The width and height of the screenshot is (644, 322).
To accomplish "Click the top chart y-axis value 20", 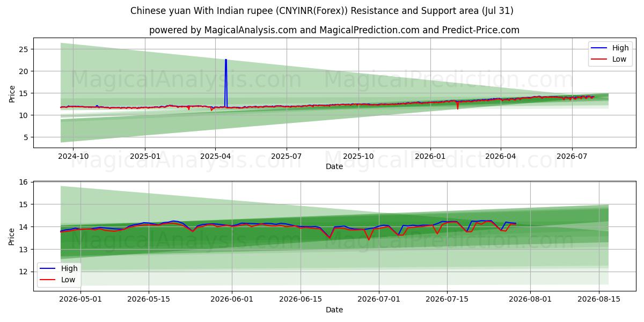I will coord(23,71).
